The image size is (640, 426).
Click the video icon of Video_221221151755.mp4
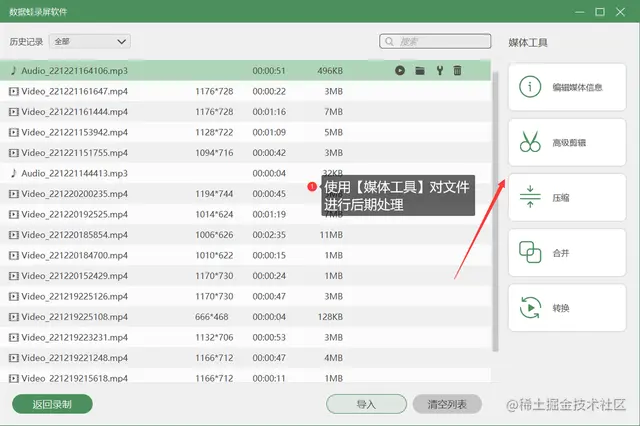click(14, 153)
